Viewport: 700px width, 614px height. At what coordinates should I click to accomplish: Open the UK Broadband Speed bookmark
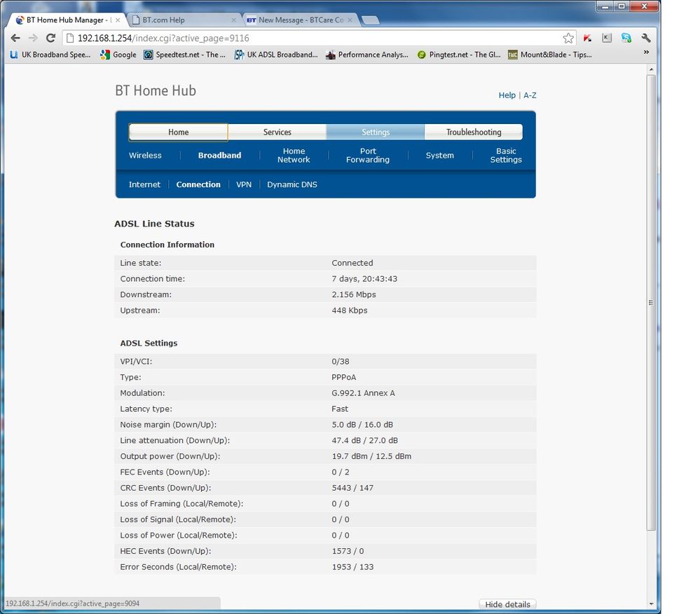coord(50,55)
